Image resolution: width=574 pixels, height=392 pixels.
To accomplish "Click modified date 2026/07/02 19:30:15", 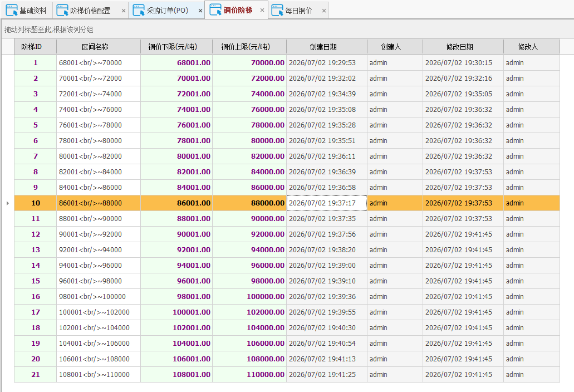I will point(463,62).
